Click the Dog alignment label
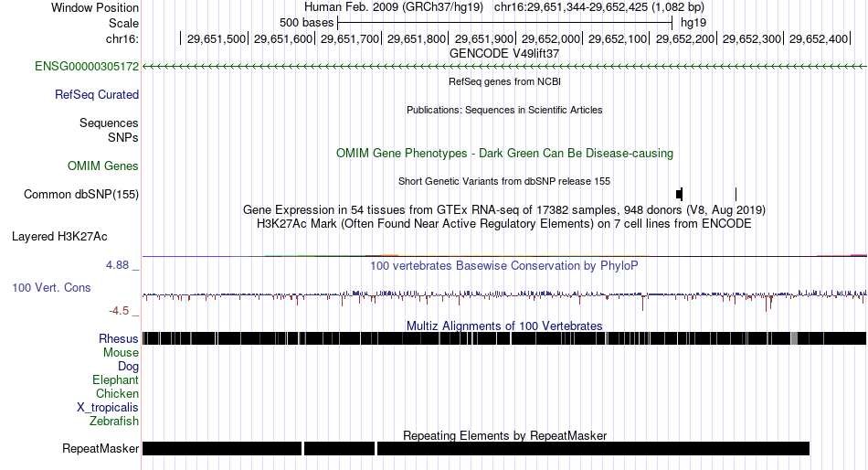Screen dimensions: 868x470 129,367
